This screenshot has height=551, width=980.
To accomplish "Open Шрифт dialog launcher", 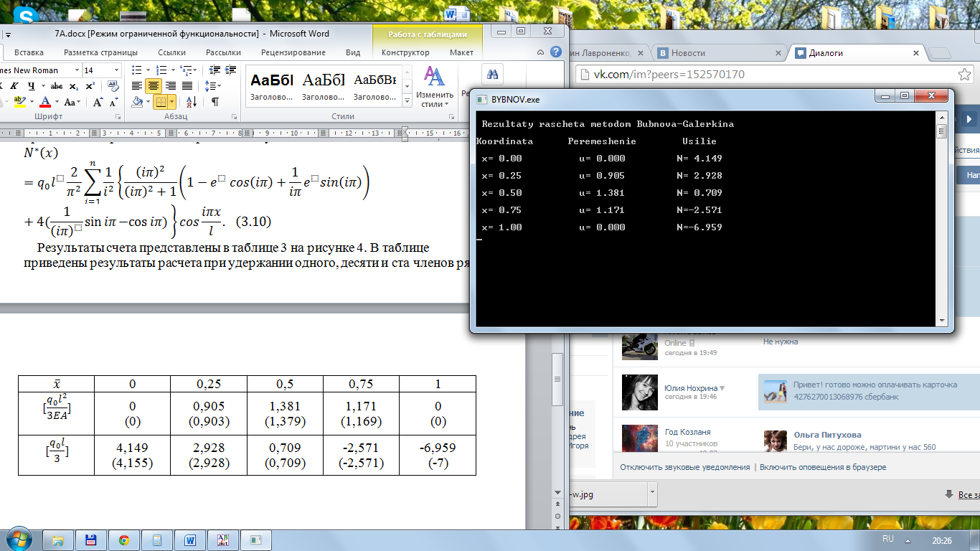I will pos(118,116).
